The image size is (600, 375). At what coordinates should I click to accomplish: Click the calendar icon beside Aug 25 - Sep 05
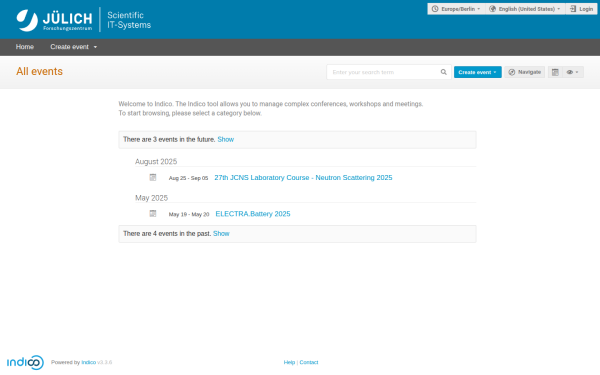coord(153,177)
